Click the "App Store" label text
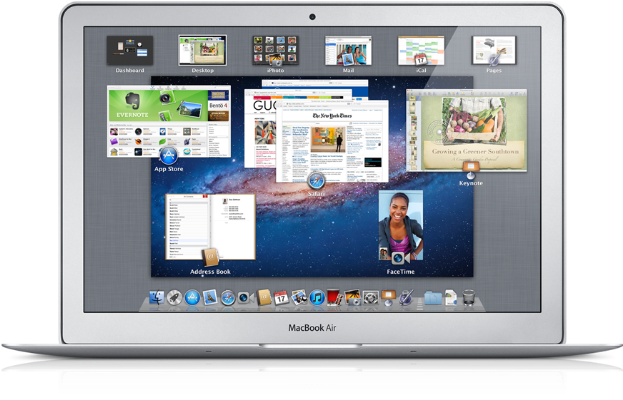 pyautogui.click(x=169, y=169)
